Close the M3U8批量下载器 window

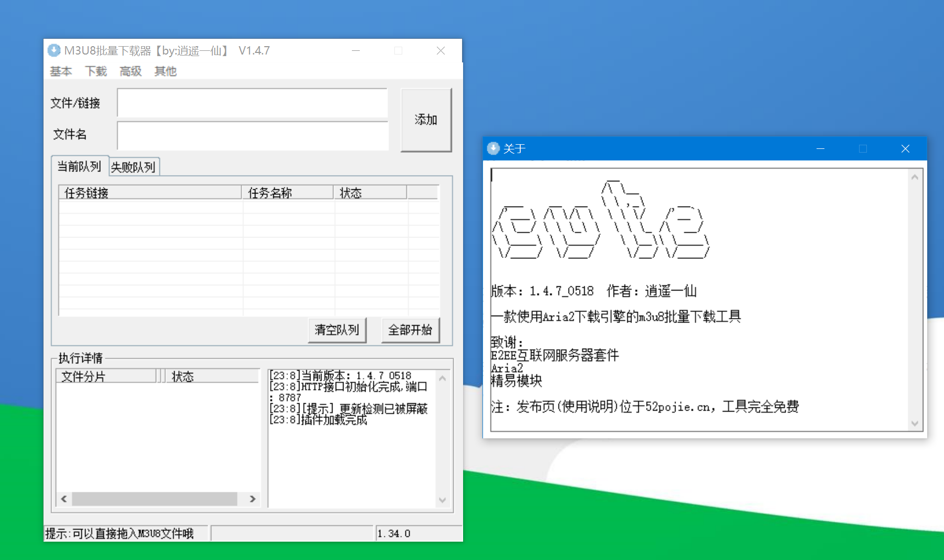[x=441, y=51]
